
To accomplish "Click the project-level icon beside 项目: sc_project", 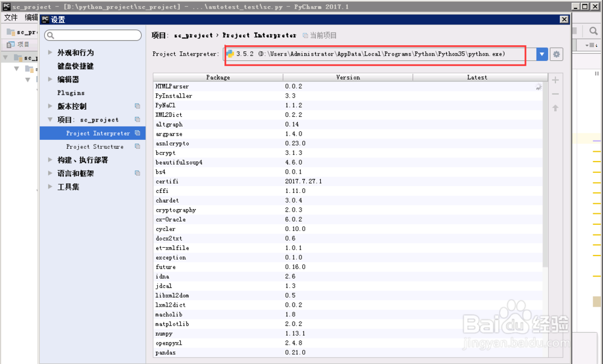I will [137, 119].
